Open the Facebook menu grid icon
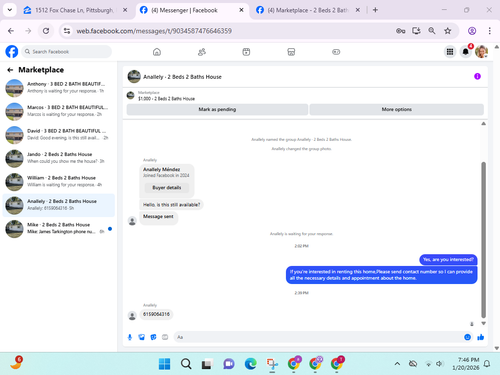The image size is (500, 375). tap(450, 52)
